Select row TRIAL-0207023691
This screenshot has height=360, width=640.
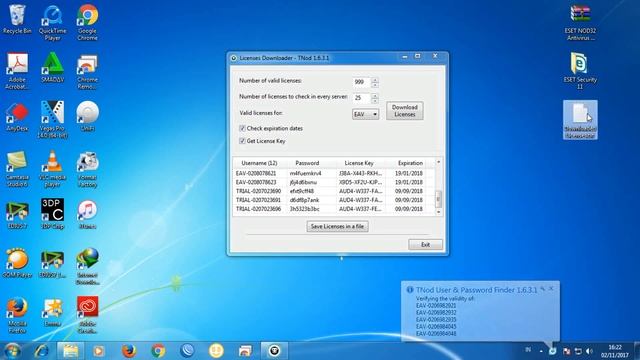[x=334, y=200]
